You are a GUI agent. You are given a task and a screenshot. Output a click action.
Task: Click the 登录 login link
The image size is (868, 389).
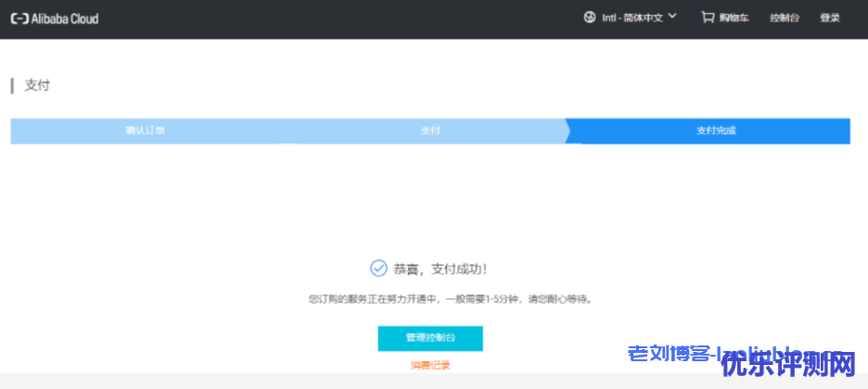pyautogui.click(x=830, y=18)
